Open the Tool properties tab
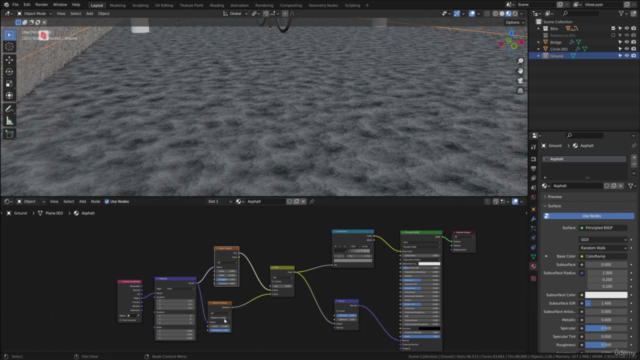 coord(533,147)
